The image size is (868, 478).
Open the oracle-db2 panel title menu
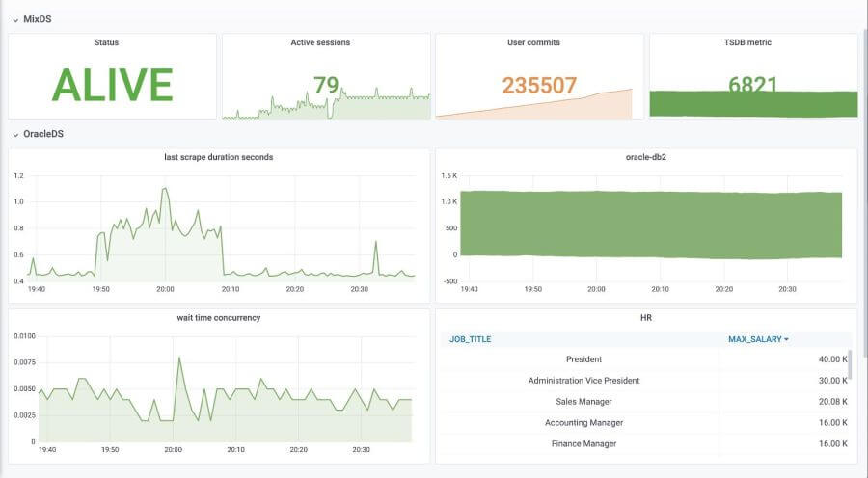point(646,157)
